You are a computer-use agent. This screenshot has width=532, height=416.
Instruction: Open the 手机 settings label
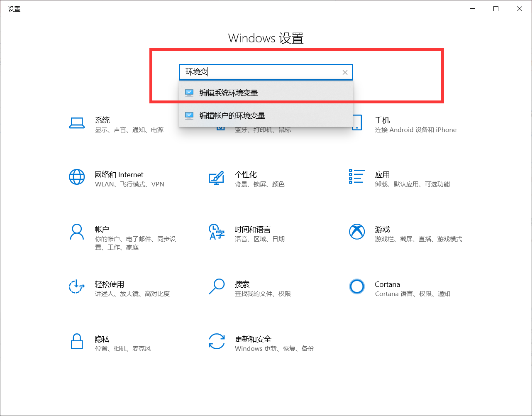[382, 120]
